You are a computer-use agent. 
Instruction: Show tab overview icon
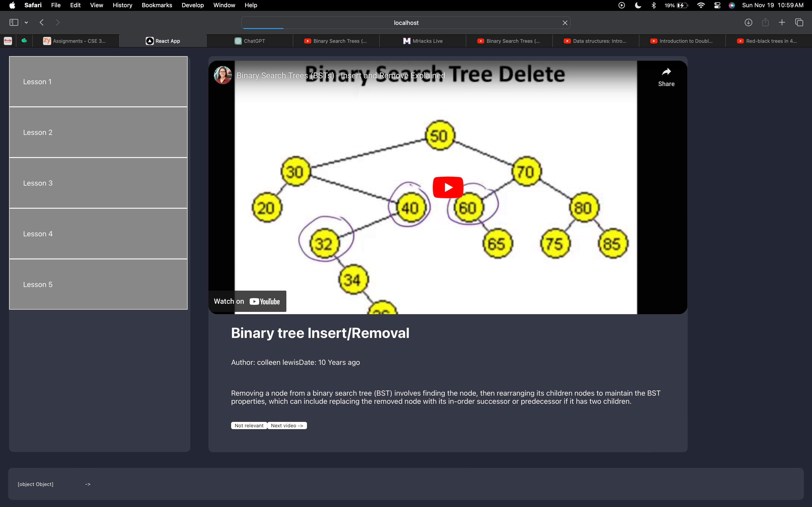(799, 22)
